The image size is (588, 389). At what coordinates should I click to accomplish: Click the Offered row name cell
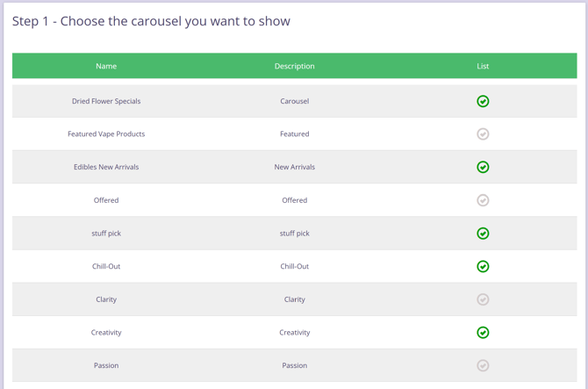click(106, 200)
